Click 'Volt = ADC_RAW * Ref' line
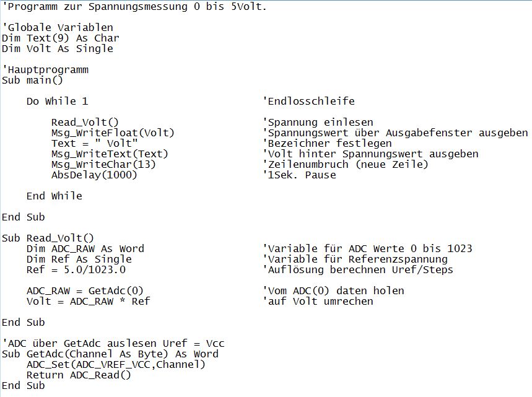This screenshot has width=532, height=397. click(88, 301)
